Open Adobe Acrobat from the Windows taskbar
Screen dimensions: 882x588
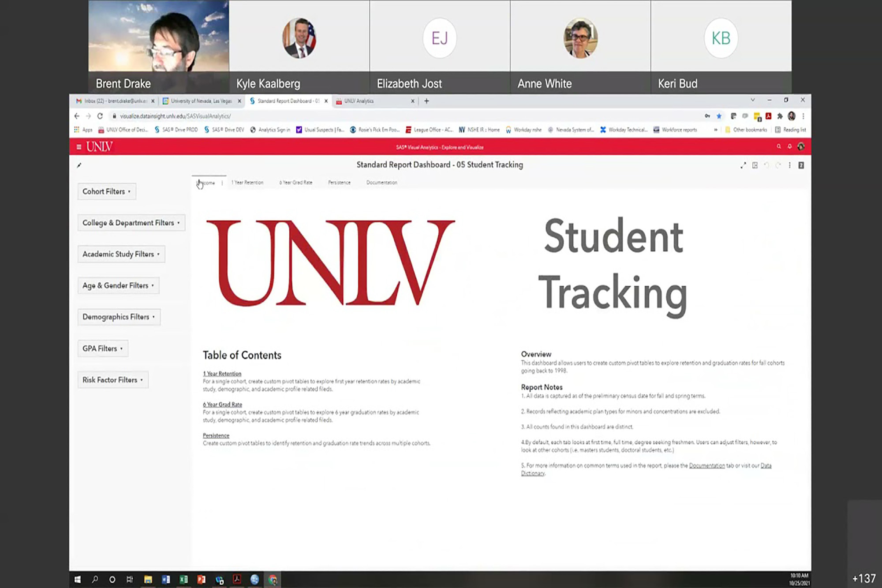(x=237, y=580)
